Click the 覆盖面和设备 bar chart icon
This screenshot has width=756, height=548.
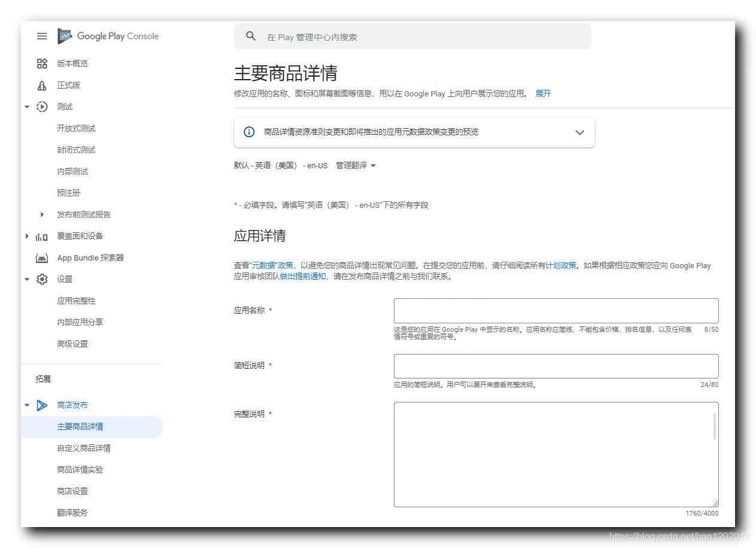42,236
